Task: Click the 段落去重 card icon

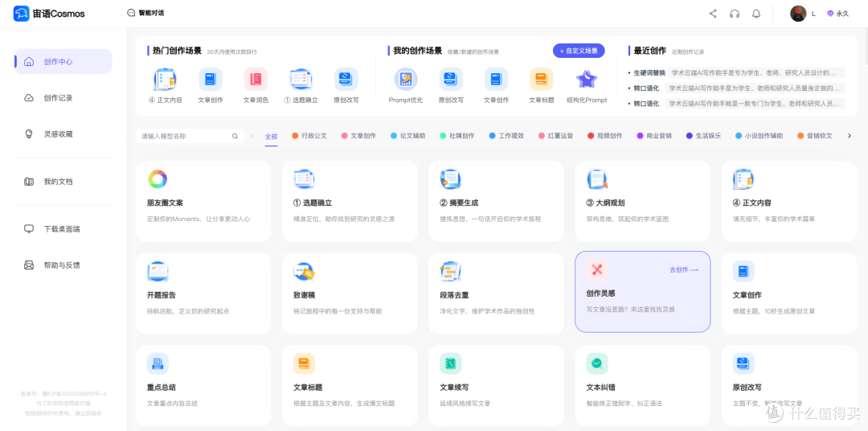Action: point(450,271)
